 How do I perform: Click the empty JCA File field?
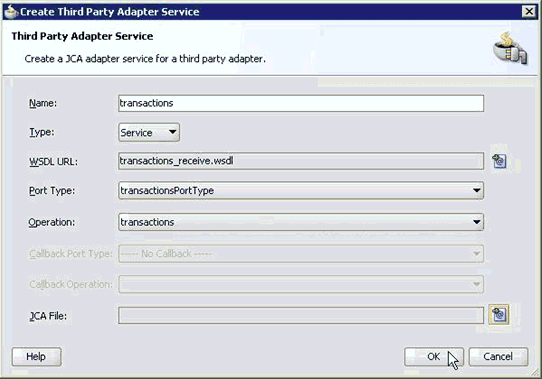tap(301, 315)
